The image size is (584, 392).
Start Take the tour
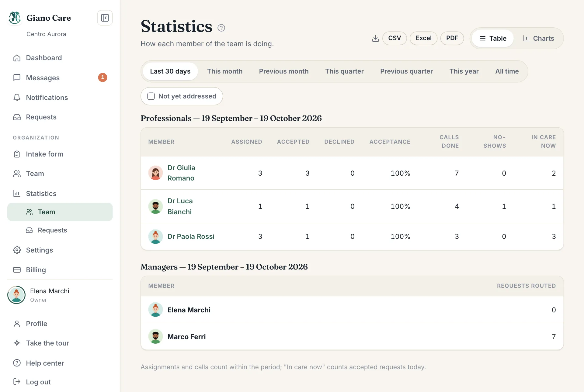pos(60,343)
